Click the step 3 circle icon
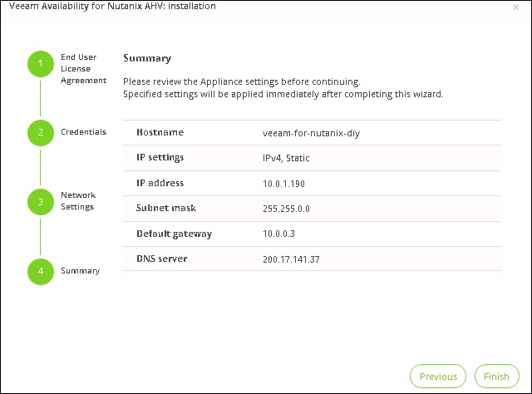 [39, 201]
